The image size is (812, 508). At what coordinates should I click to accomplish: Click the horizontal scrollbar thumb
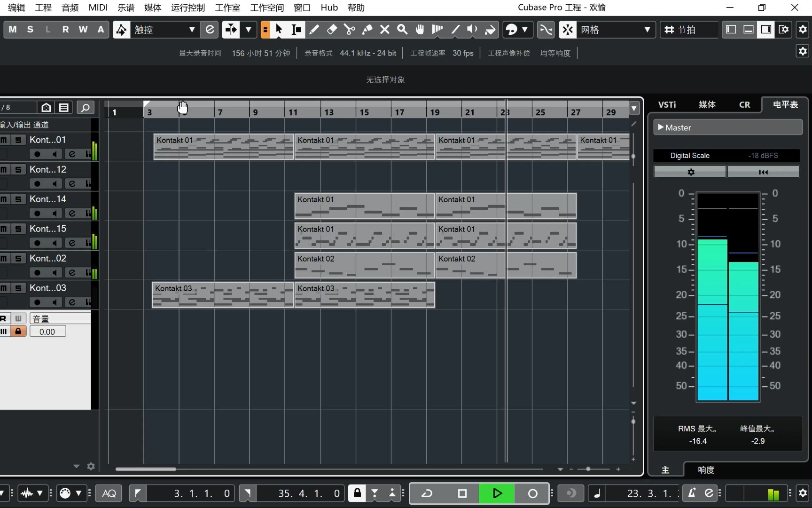point(146,469)
